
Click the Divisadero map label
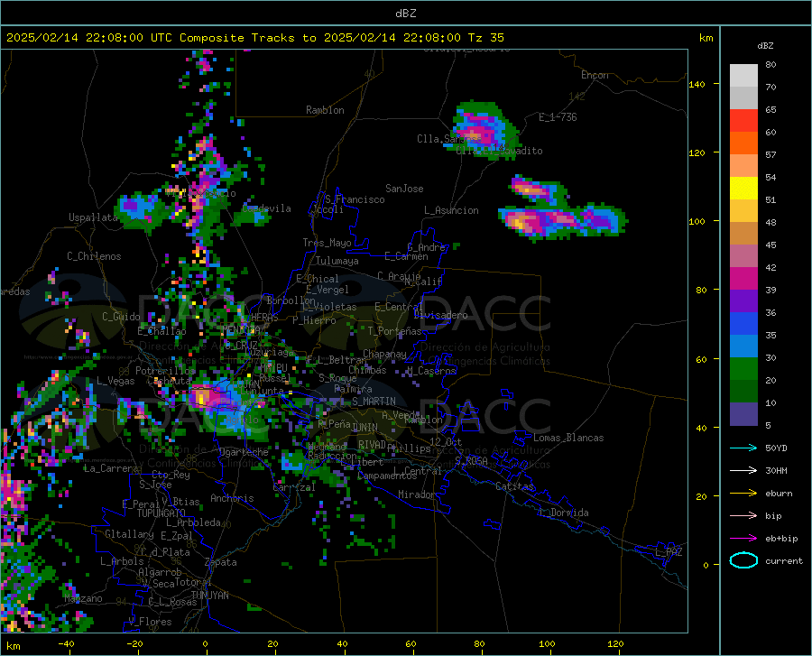click(x=440, y=315)
